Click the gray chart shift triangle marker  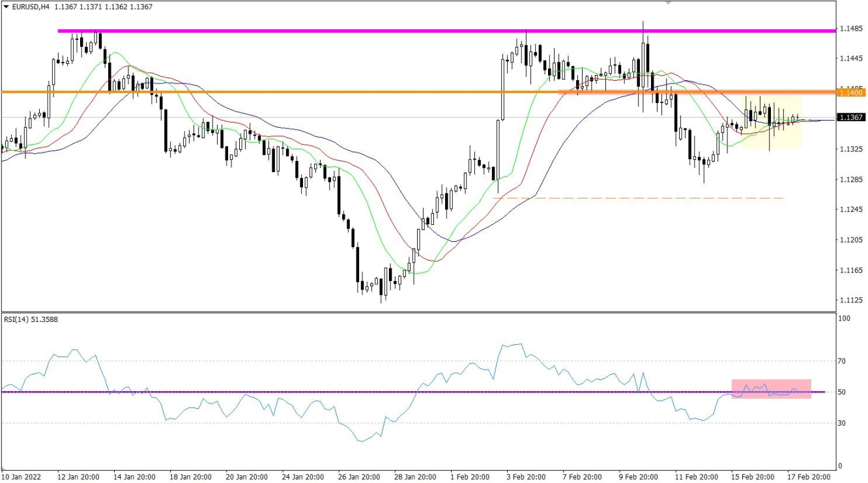(667, 3)
